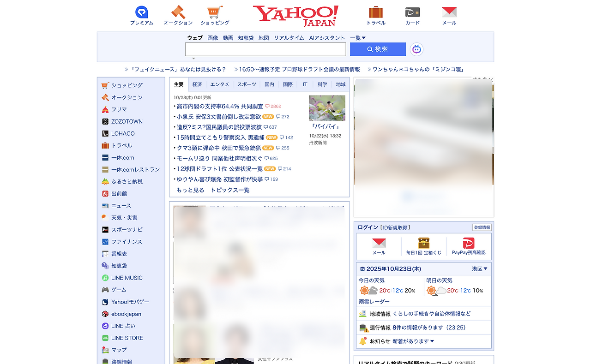Click the Yahoo! JAPAN logo
Image resolution: width=591 pixels, height=364 pixels.
295,16
